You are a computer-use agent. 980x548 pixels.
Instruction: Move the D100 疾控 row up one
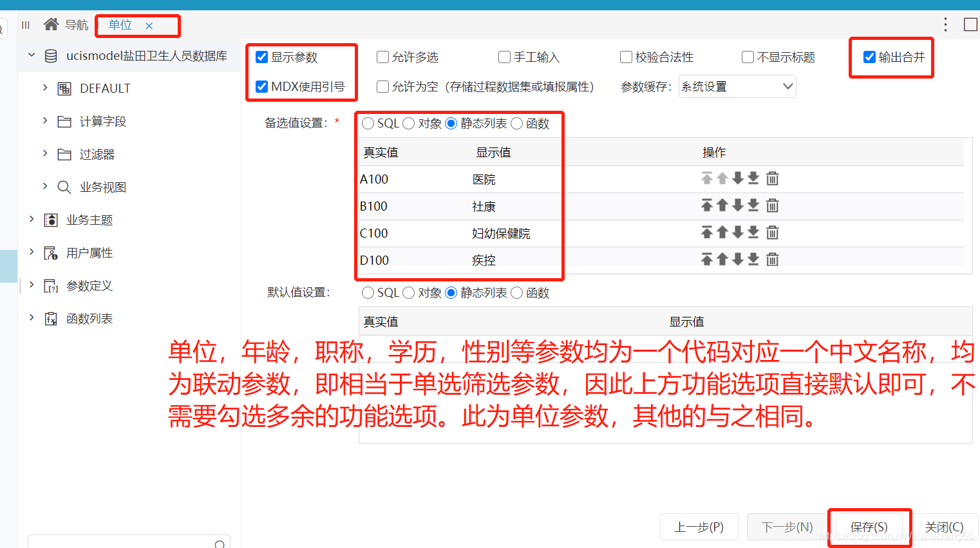tap(722, 260)
